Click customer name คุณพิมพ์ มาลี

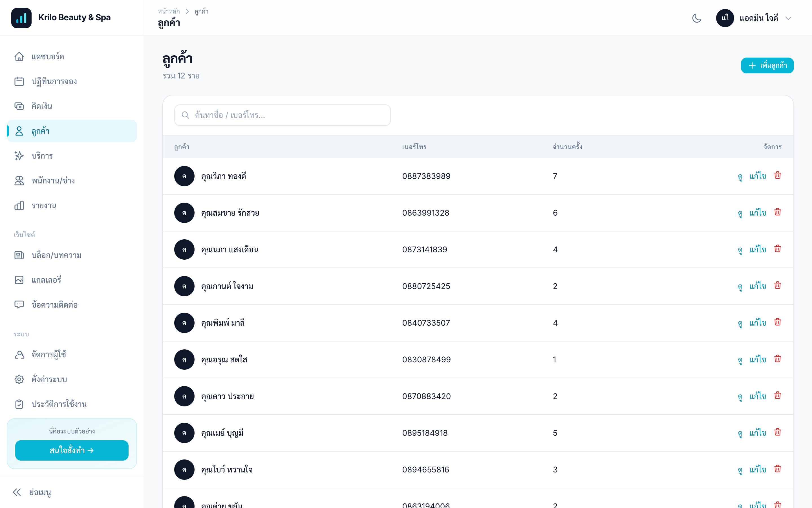(x=223, y=323)
